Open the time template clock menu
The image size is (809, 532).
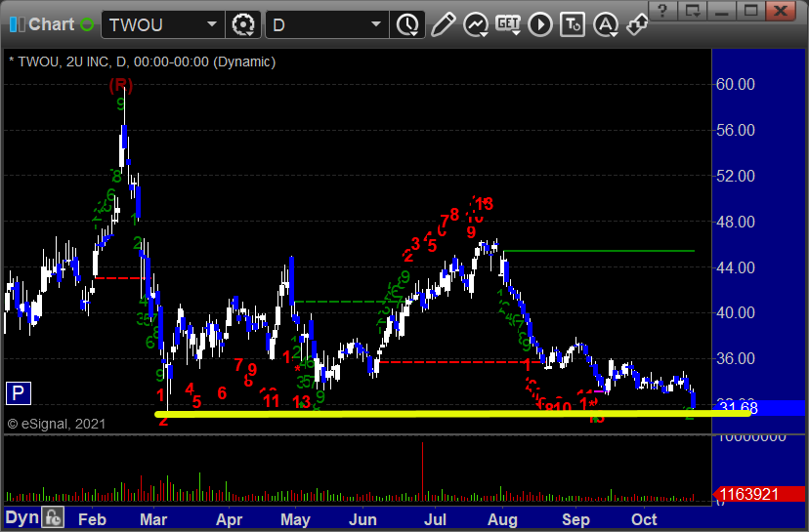(x=407, y=24)
